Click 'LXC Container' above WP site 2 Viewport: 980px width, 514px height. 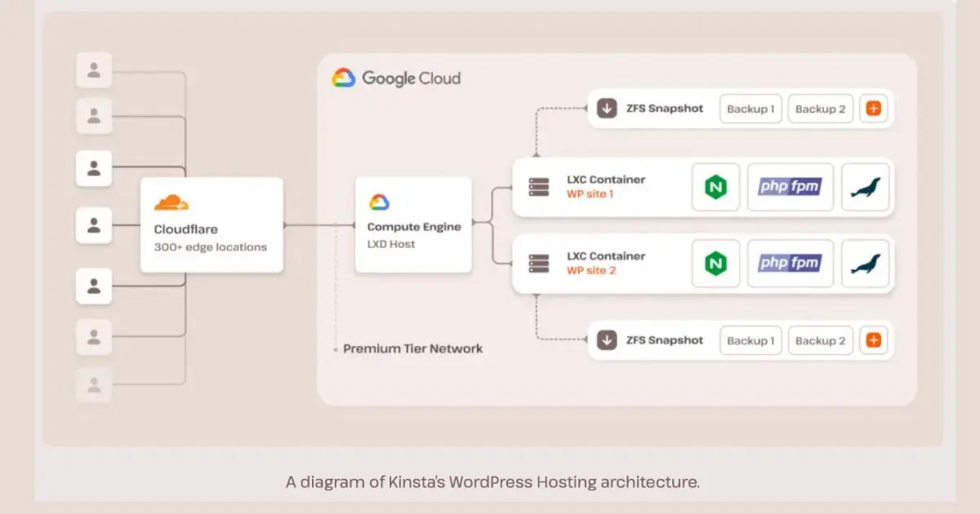606,256
